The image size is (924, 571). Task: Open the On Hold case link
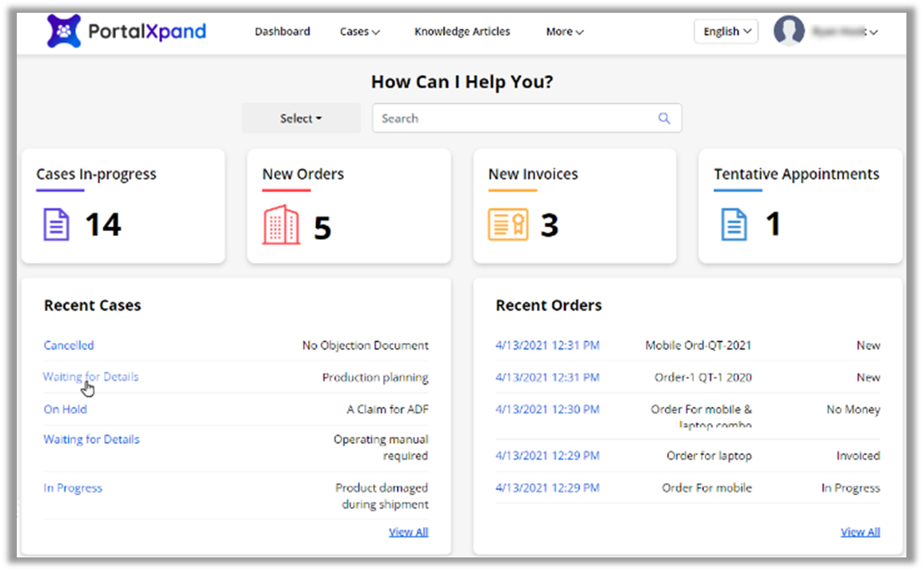click(65, 409)
